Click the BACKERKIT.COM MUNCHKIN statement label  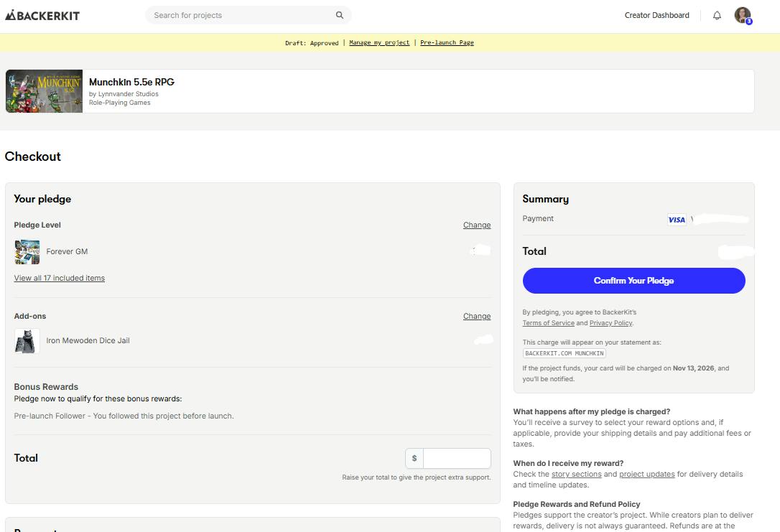(x=565, y=353)
